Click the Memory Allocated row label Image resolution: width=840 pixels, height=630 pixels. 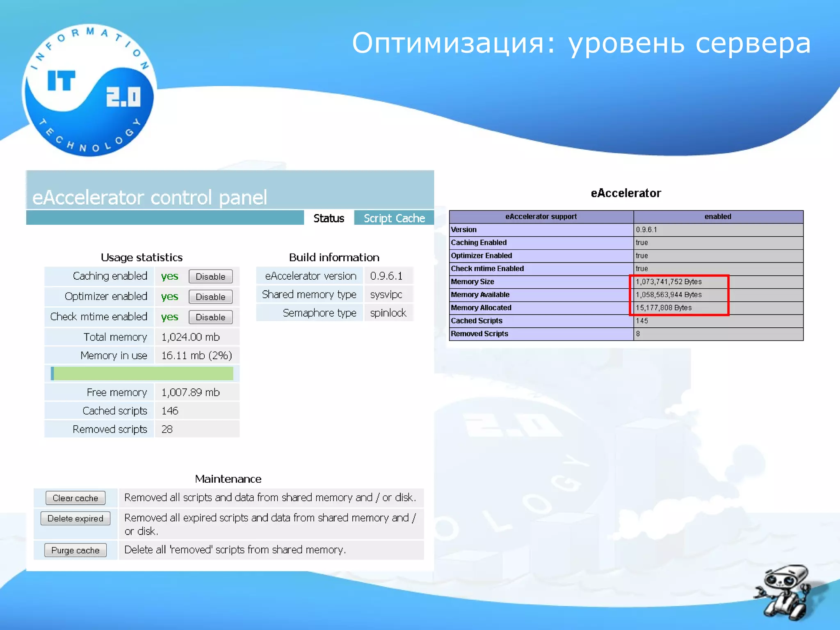(x=481, y=308)
